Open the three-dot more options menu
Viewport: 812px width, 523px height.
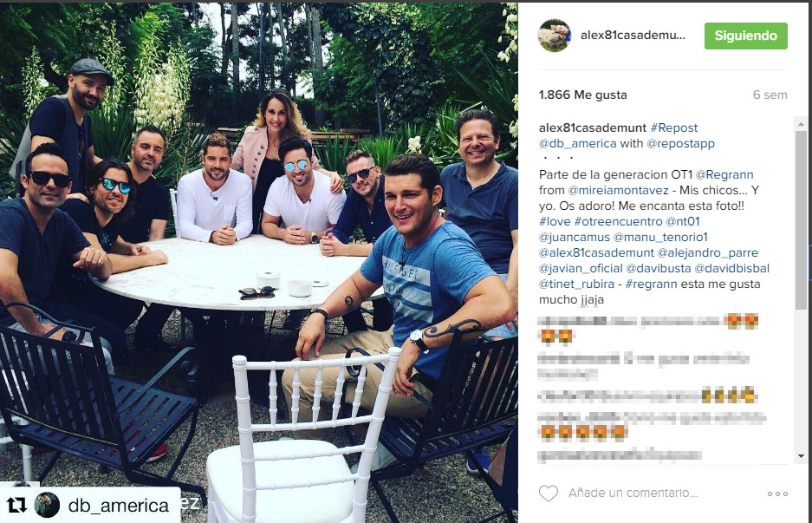click(777, 494)
